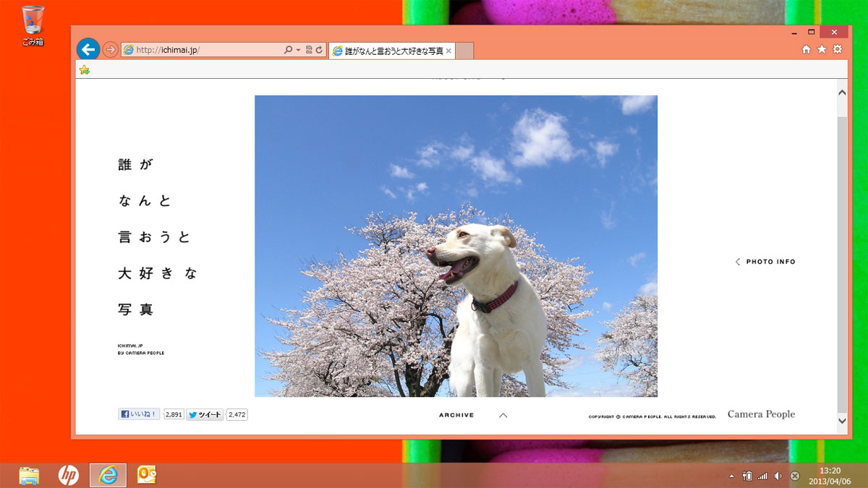Image resolution: width=868 pixels, height=488 pixels.
Task: Refresh the page with the reload icon
Action: [x=319, y=50]
